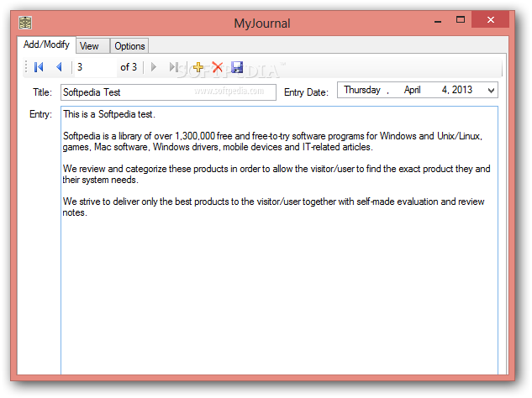Add a new entry with yellow plus
The width and height of the screenshot is (532, 398).
pos(198,67)
